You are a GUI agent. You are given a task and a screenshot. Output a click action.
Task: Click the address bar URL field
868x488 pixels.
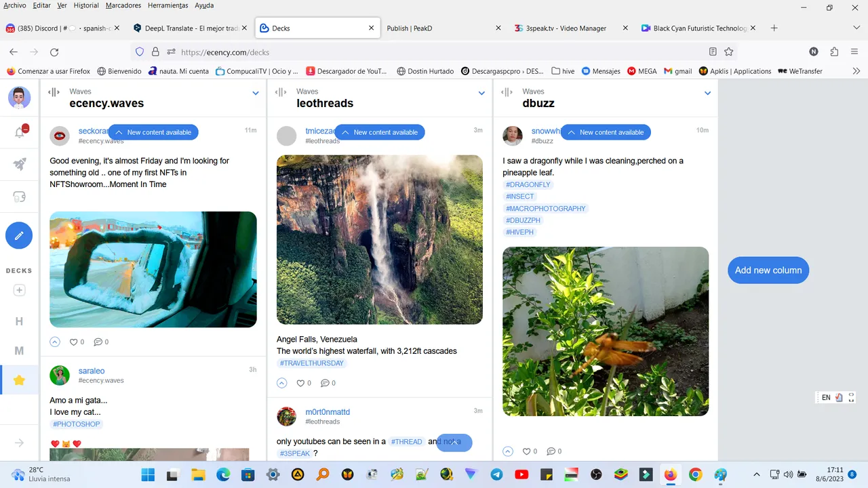(434, 52)
